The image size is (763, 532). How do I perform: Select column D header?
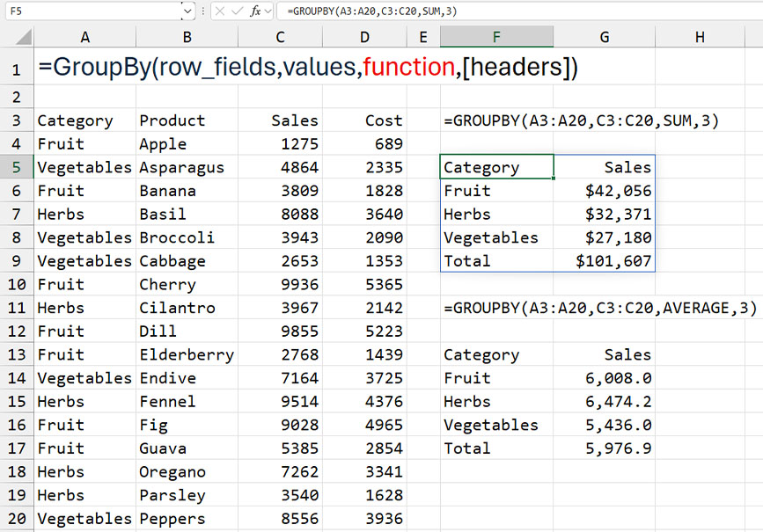coord(364,37)
